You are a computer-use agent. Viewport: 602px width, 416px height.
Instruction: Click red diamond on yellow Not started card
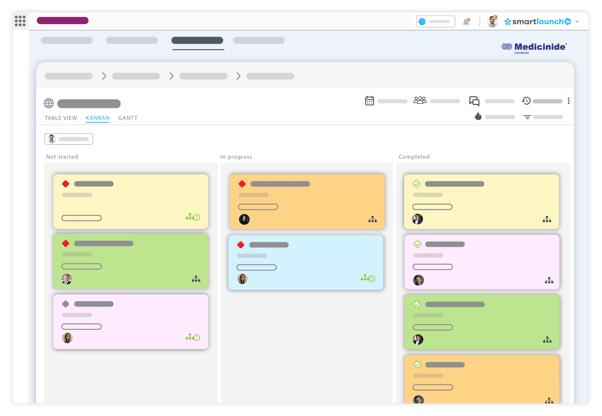[x=66, y=184]
